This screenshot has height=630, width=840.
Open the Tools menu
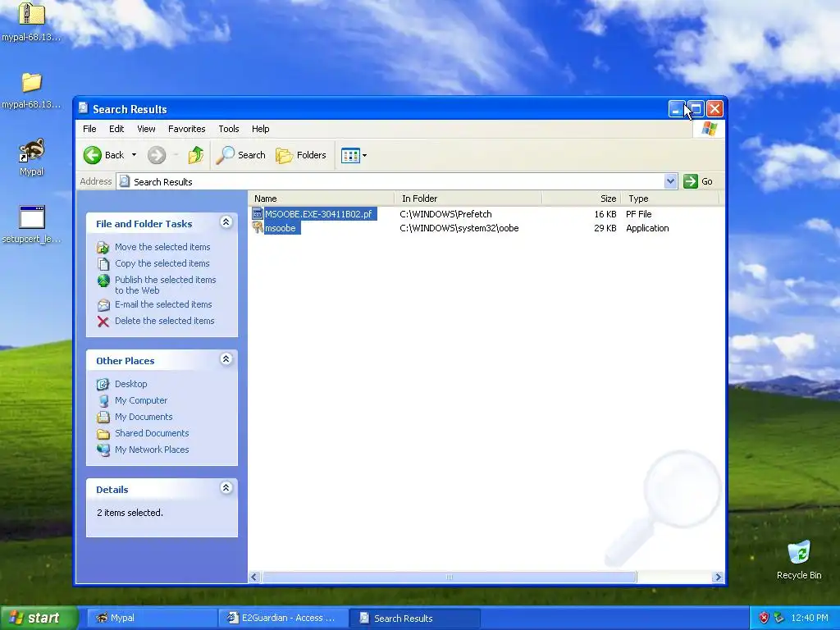[x=228, y=129]
